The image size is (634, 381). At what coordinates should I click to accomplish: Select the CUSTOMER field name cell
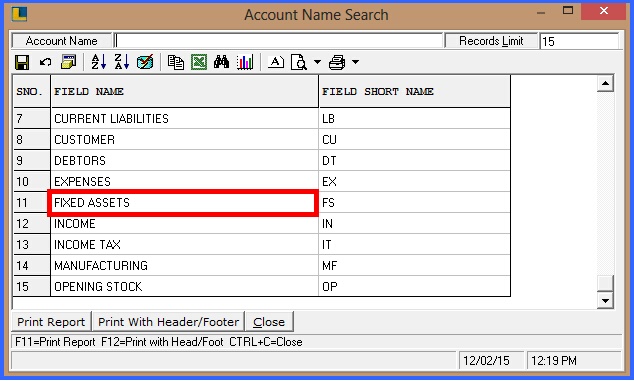pyautogui.click(x=184, y=140)
